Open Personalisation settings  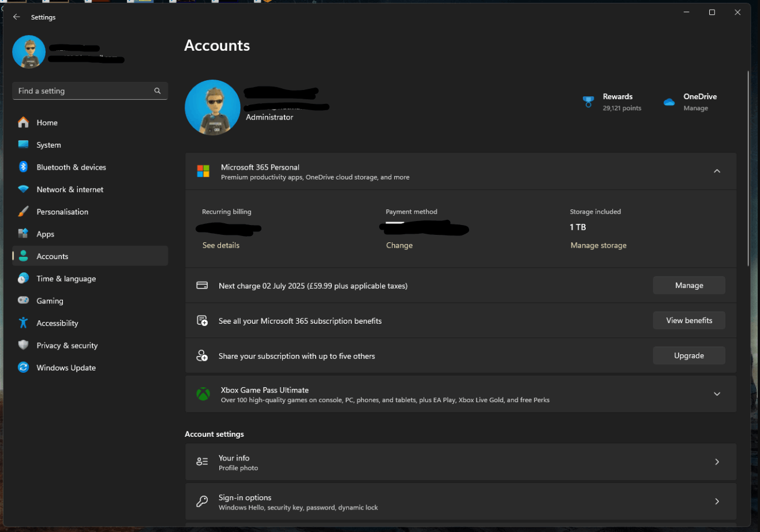[90, 212]
